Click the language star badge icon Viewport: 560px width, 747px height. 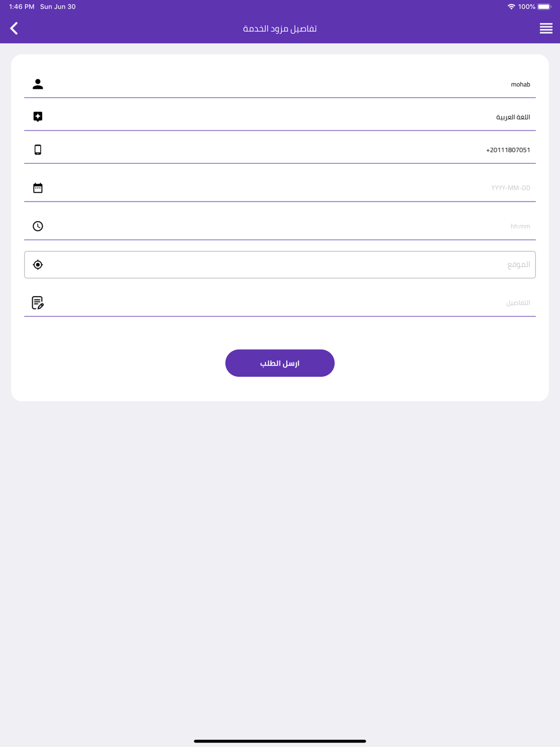point(38,116)
